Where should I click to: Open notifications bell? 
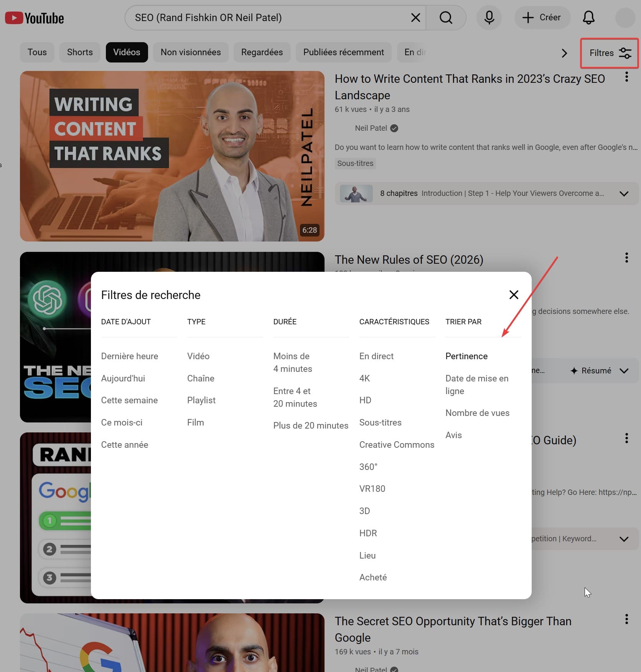(588, 18)
